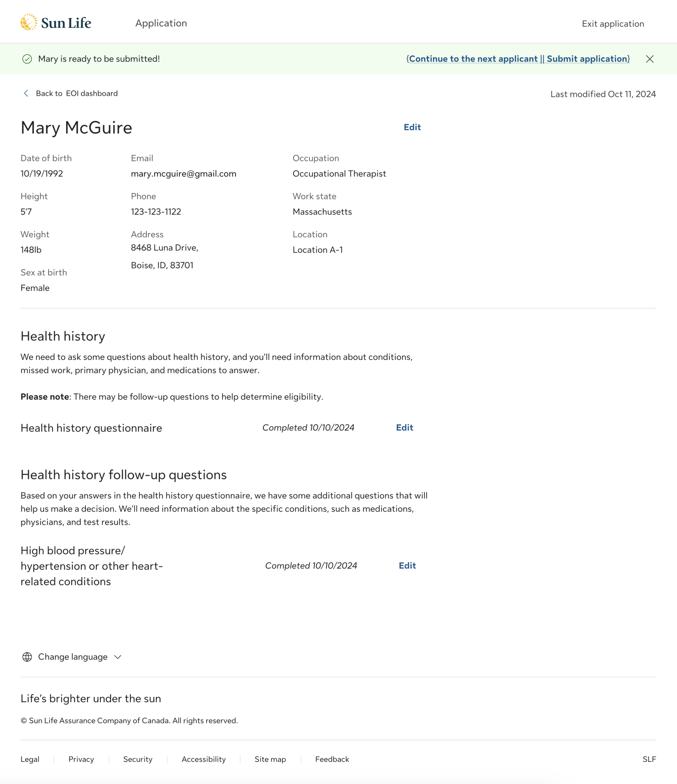Click Continue to next applicant link
Viewport: 677px width, 784px height.
click(x=473, y=59)
